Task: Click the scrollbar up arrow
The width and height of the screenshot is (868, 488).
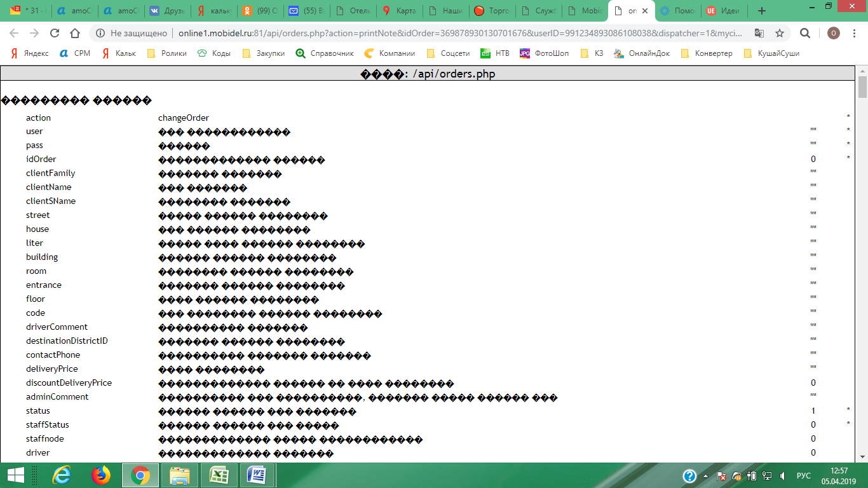Action: tap(862, 70)
